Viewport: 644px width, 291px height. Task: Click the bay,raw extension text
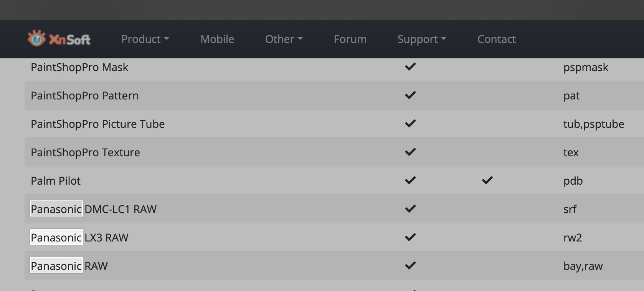(x=583, y=266)
